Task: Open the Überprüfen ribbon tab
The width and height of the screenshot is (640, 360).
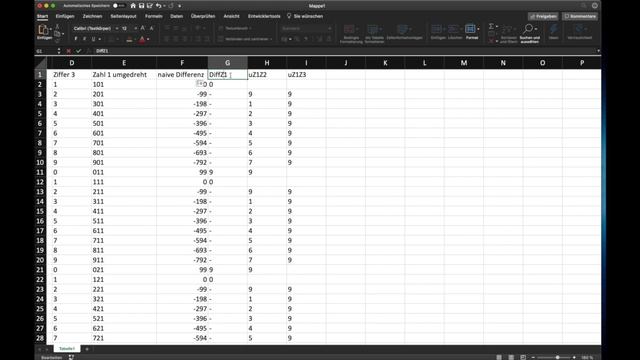Action: coord(203,16)
